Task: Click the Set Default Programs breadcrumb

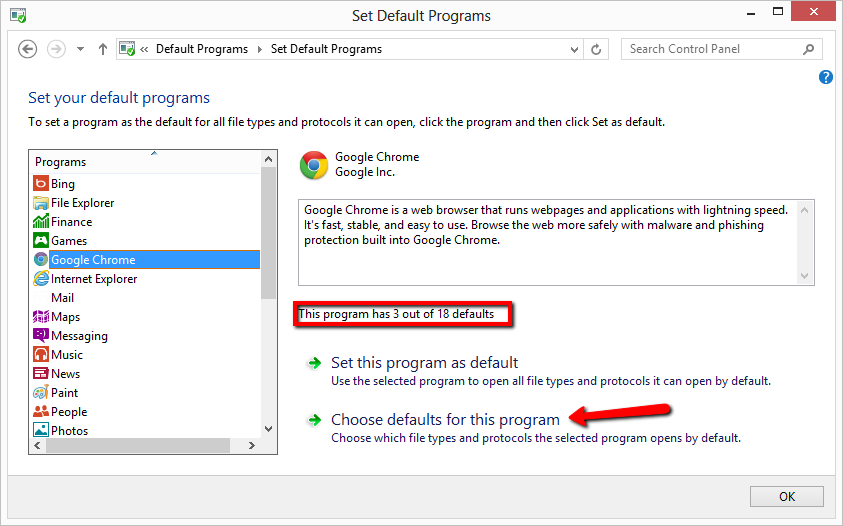Action: point(326,49)
